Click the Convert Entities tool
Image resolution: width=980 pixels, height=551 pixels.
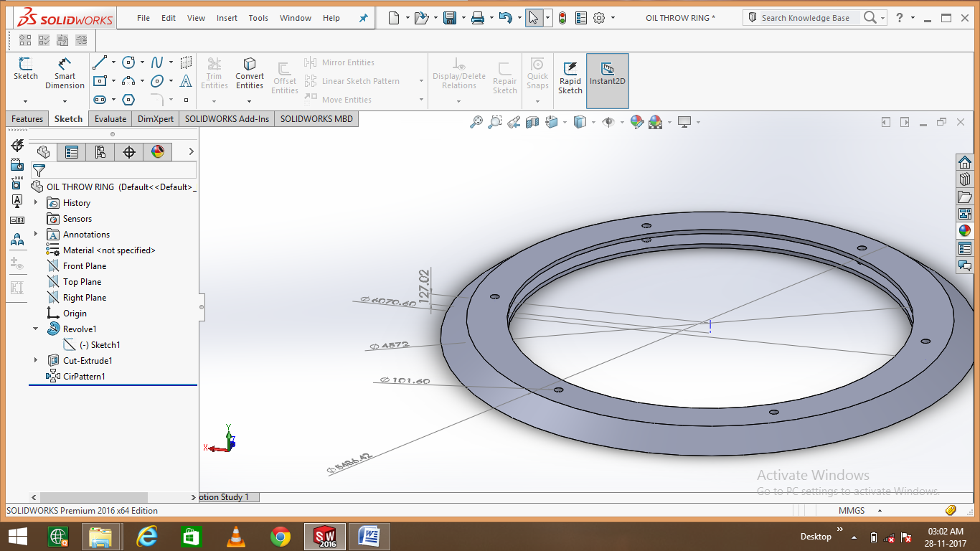point(249,72)
